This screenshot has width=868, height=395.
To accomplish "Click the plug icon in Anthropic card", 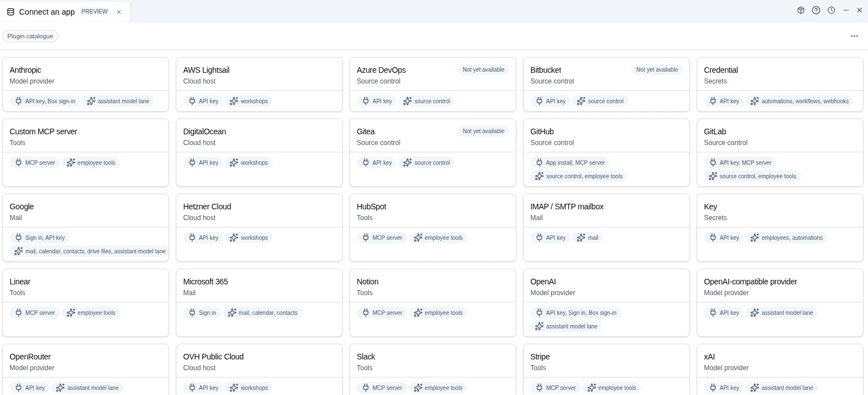I will 19,101.
